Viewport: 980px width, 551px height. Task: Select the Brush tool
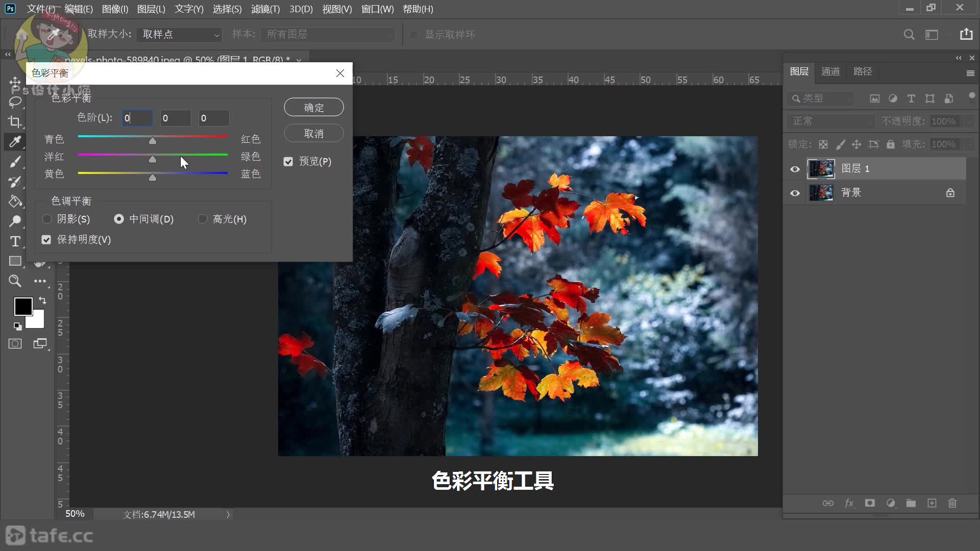(x=15, y=162)
